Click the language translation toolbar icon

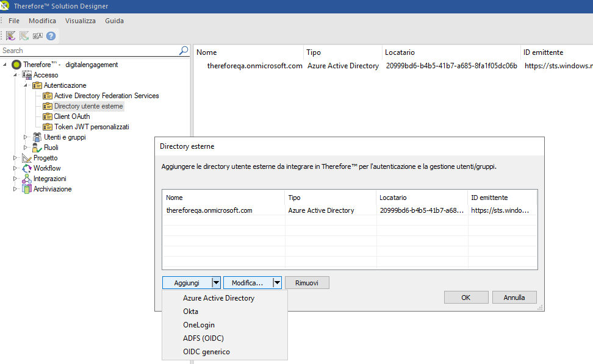[38, 35]
